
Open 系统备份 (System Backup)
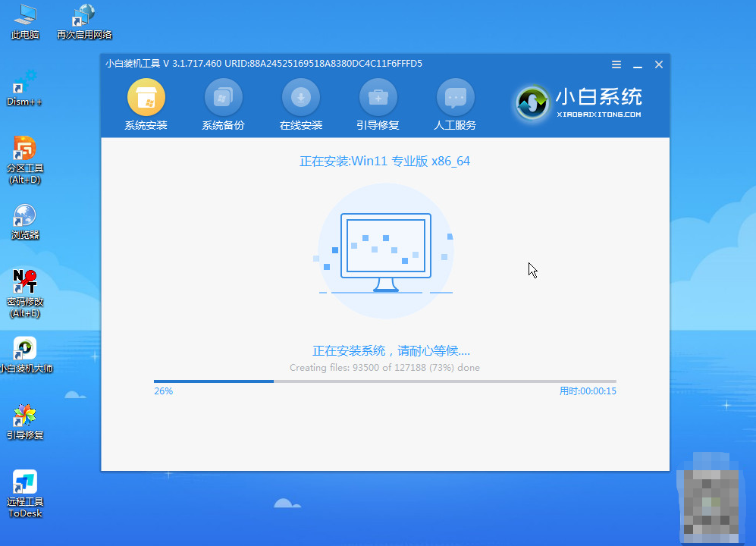click(223, 102)
